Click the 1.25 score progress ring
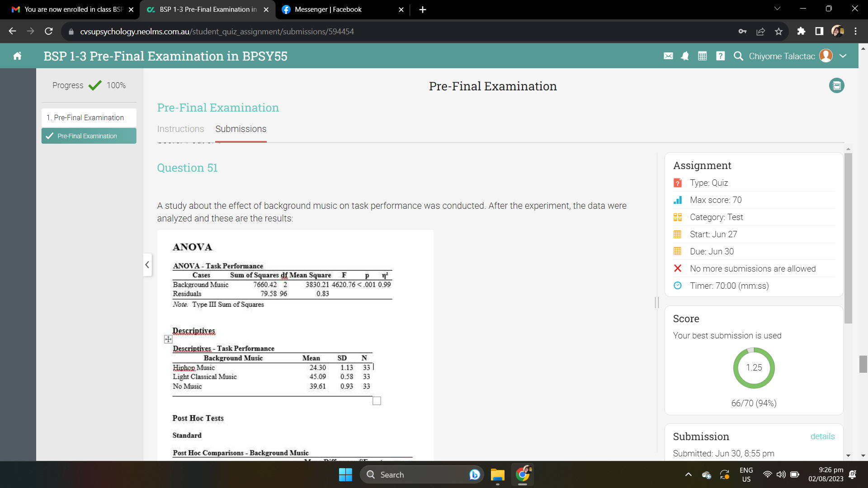 click(754, 368)
